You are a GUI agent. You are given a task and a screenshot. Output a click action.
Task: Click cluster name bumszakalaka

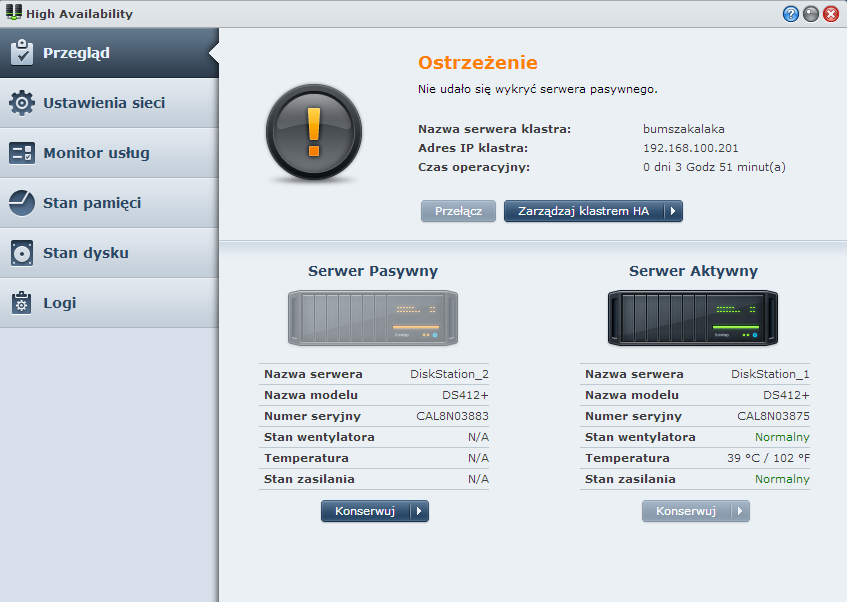tap(684, 129)
